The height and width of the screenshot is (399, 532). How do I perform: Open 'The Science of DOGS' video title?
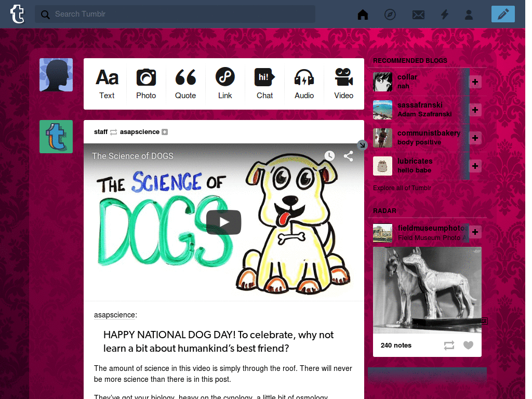click(132, 156)
